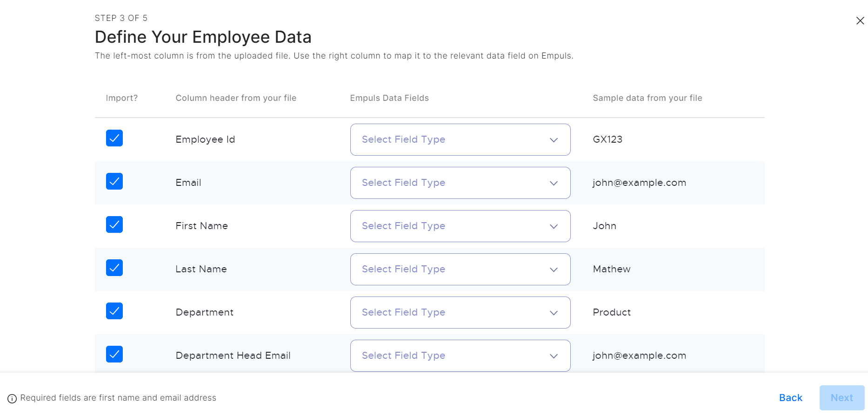Open field type dropdown for Email
868x415 pixels.
pyautogui.click(x=460, y=183)
